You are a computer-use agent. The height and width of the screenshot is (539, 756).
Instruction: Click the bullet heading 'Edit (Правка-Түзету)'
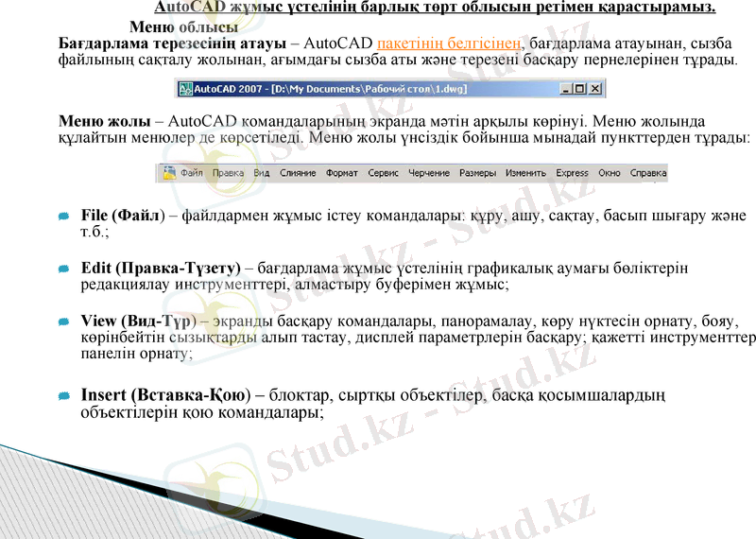point(161,268)
